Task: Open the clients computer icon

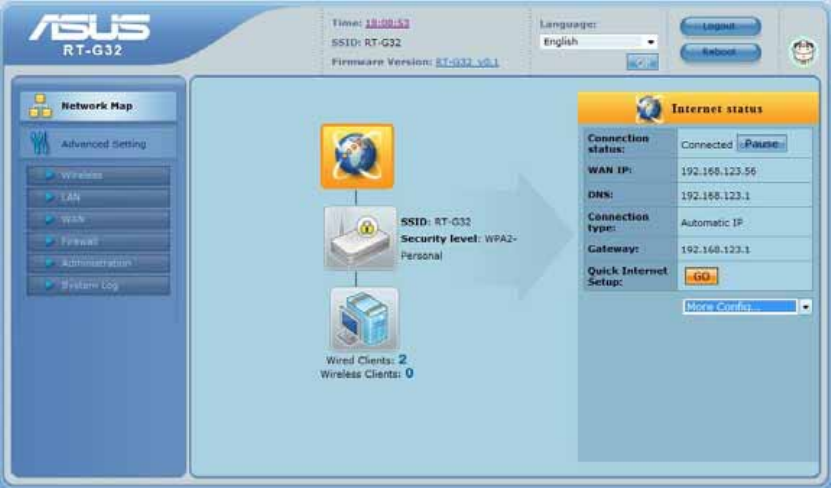Action: (364, 319)
